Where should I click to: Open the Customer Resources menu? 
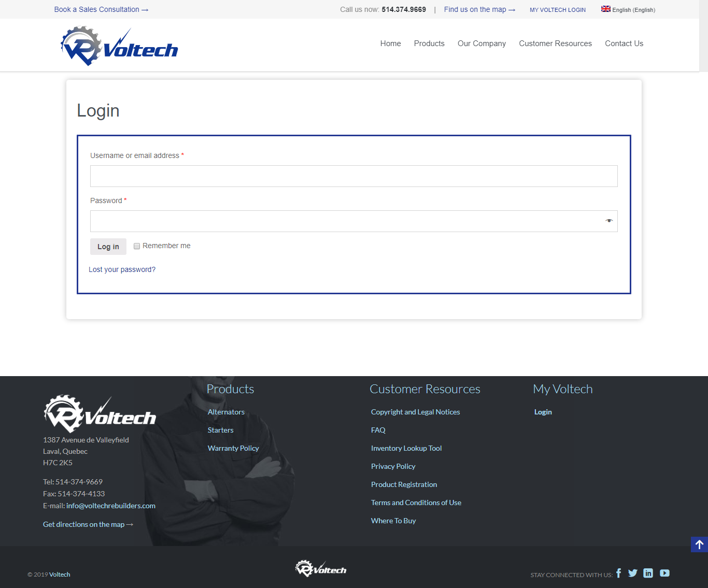pyautogui.click(x=555, y=44)
